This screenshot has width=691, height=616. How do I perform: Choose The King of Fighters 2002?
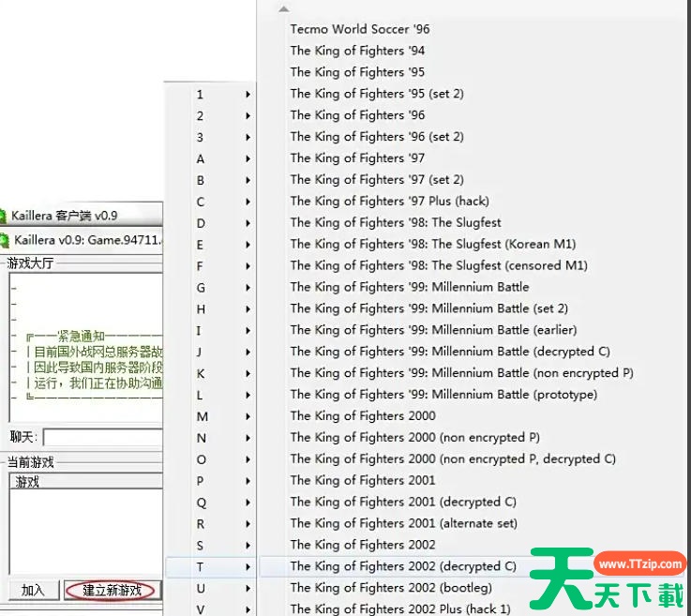coord(363,545)
